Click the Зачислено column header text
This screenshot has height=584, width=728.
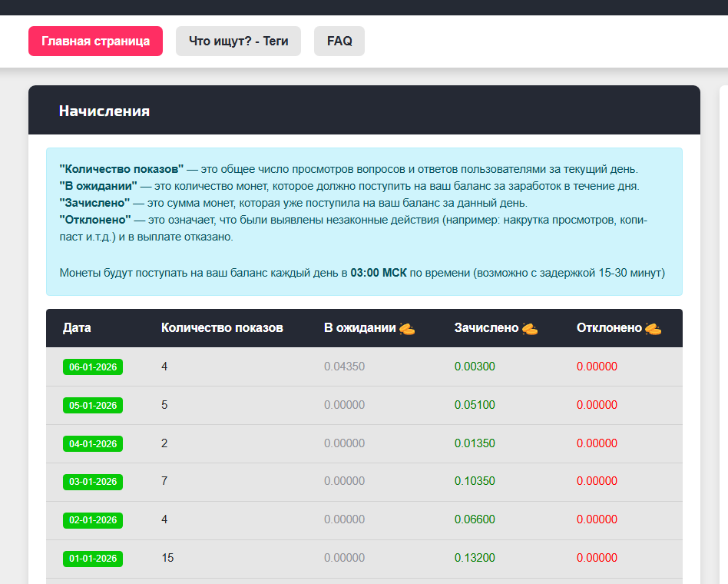486,328
